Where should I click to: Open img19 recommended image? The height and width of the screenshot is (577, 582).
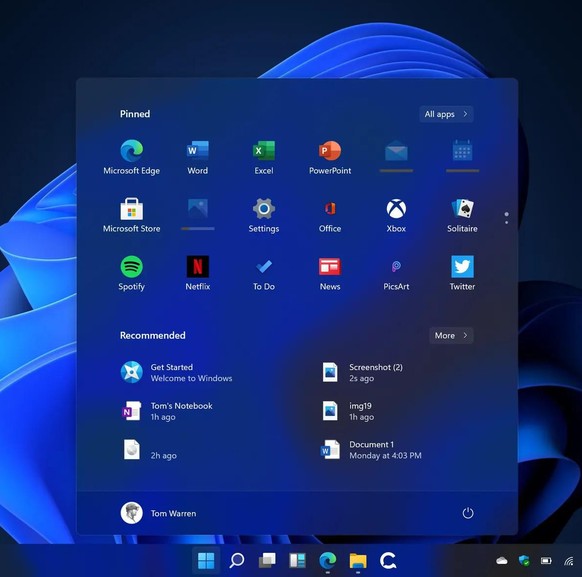pyautogui.click(x=347, y=411)
